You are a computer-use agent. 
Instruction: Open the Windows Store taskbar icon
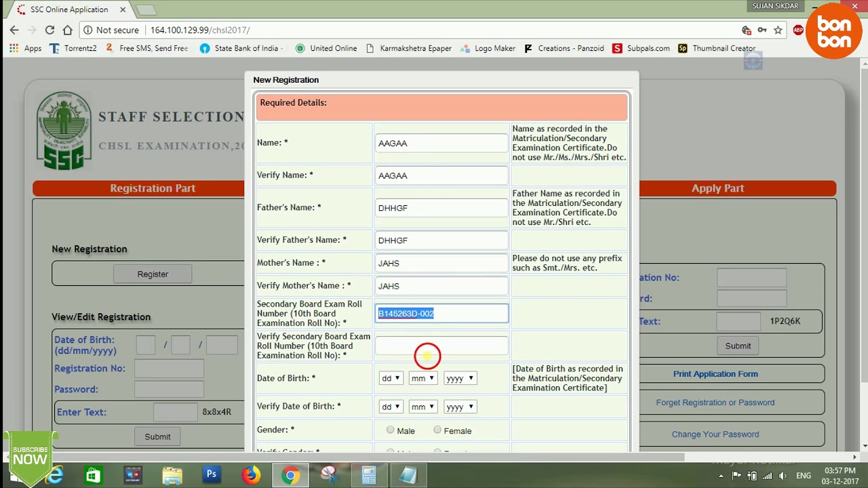click(94, 475)
